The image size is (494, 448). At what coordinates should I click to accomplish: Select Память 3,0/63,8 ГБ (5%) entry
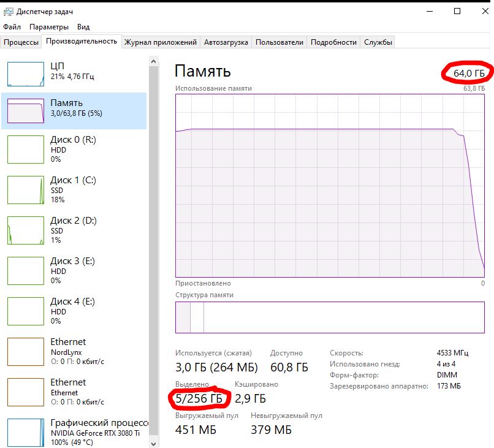tap(74, 111)
